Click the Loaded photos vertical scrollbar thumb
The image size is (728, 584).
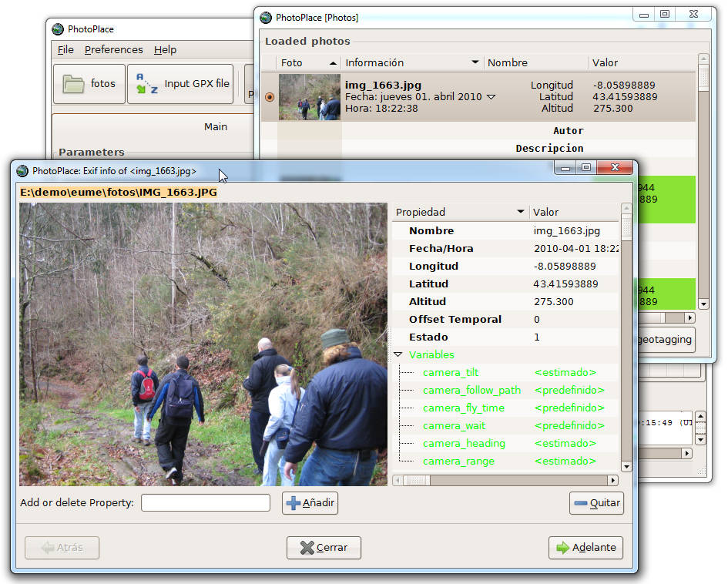click(x=703, y=78)
